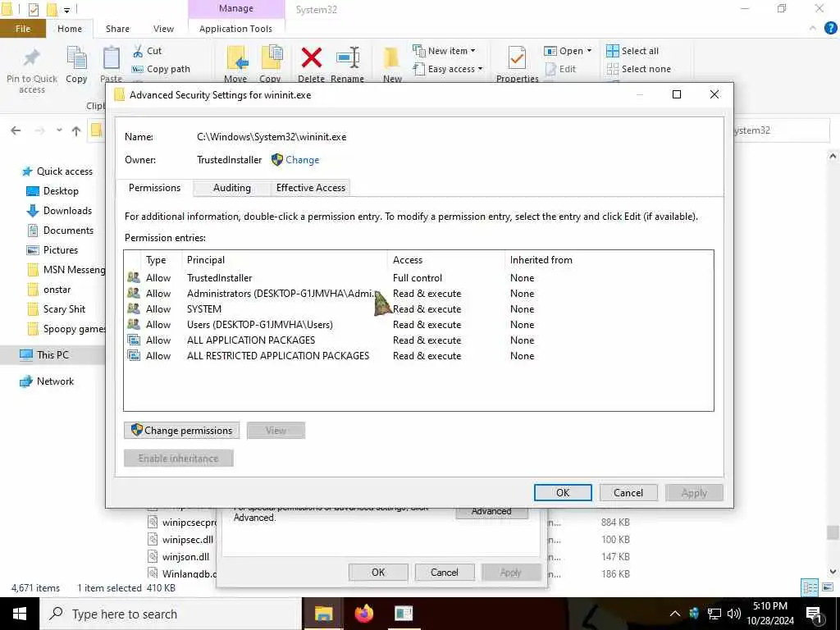Select ALL RESTRICTED APPLICATION PACKAGES entry

(418, 355)
